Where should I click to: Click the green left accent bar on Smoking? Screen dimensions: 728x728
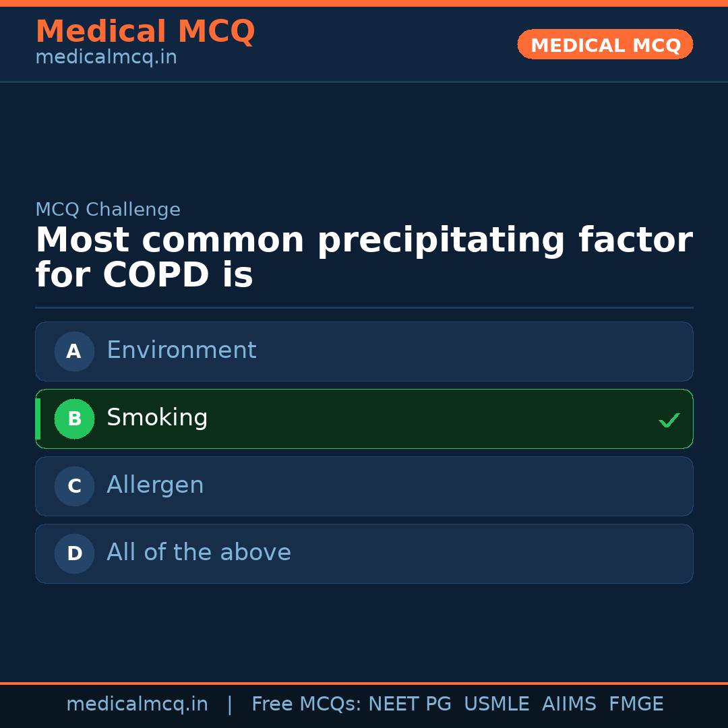tap(38, 419)
